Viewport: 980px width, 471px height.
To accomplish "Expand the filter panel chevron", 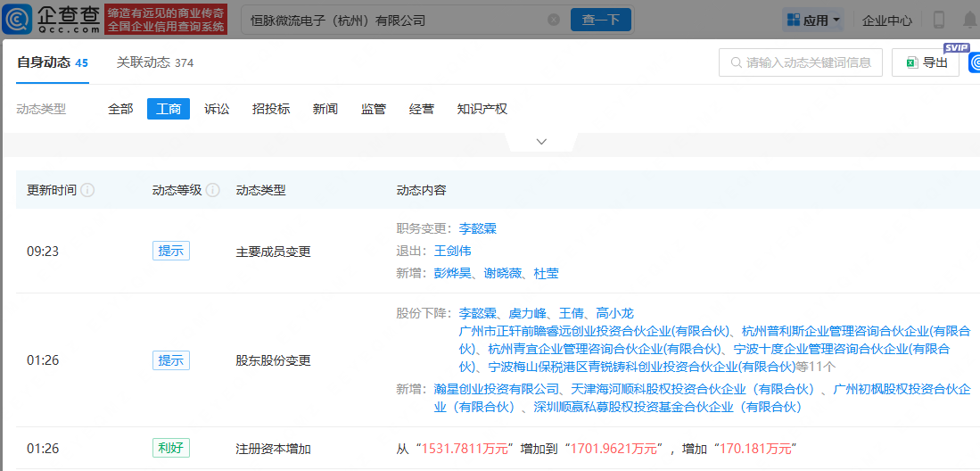I will [541, 142].
